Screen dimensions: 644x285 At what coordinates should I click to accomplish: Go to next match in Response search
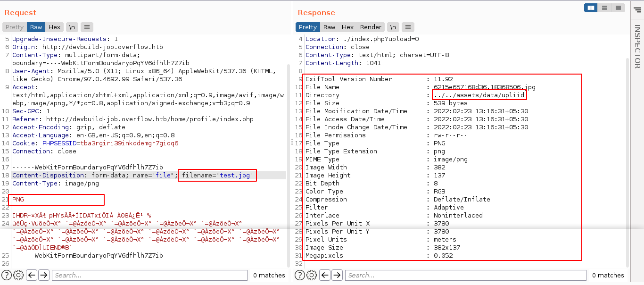[337, 275]
